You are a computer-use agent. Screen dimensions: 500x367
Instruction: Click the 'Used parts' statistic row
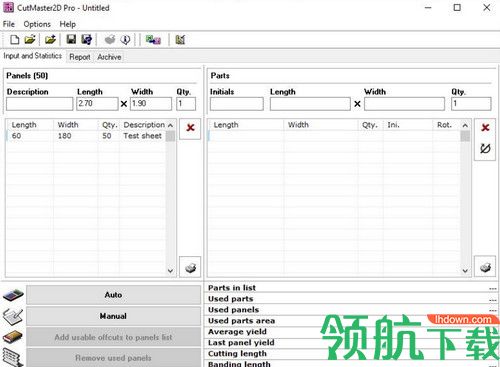(x=352, y=299)
